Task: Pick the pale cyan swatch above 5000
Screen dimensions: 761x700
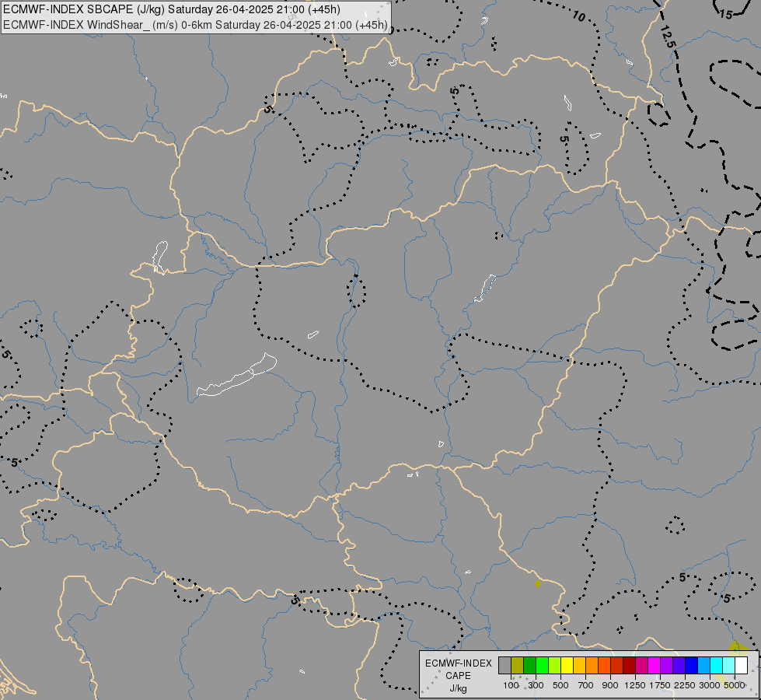Action: [x=728, y=666]
